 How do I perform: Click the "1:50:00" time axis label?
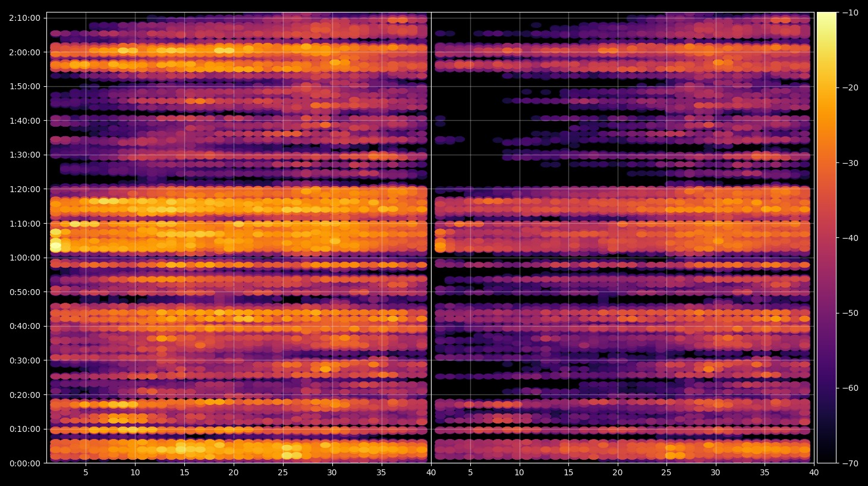coord(24,86)
